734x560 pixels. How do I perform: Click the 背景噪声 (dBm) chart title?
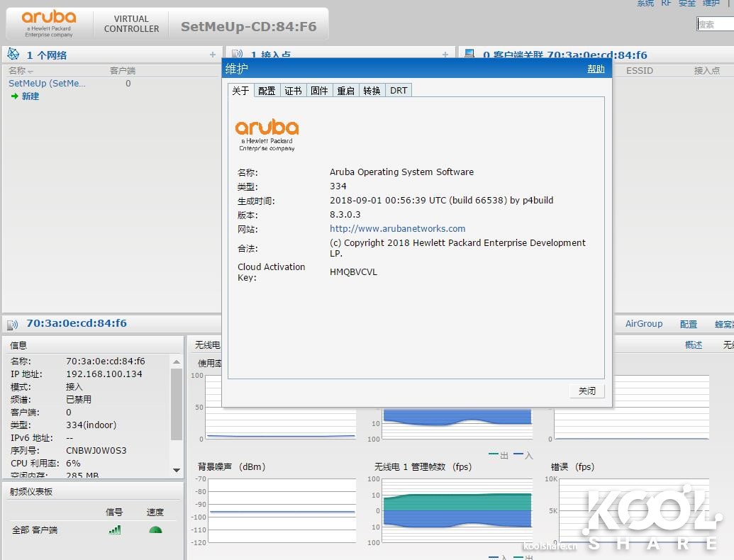point(231,466)
